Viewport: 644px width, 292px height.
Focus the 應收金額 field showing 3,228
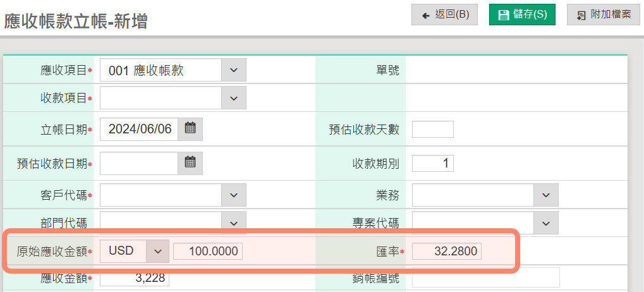click(x=135, y=277)
